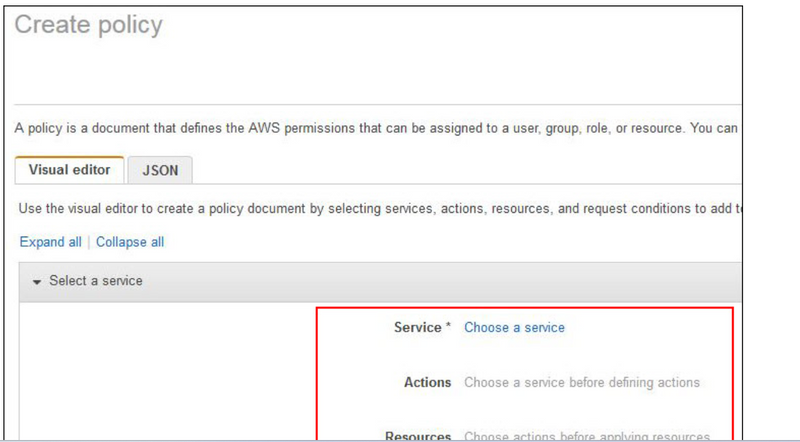Click the Create policy page heading
Screen dimensions: 800x442
coord(88,25)
